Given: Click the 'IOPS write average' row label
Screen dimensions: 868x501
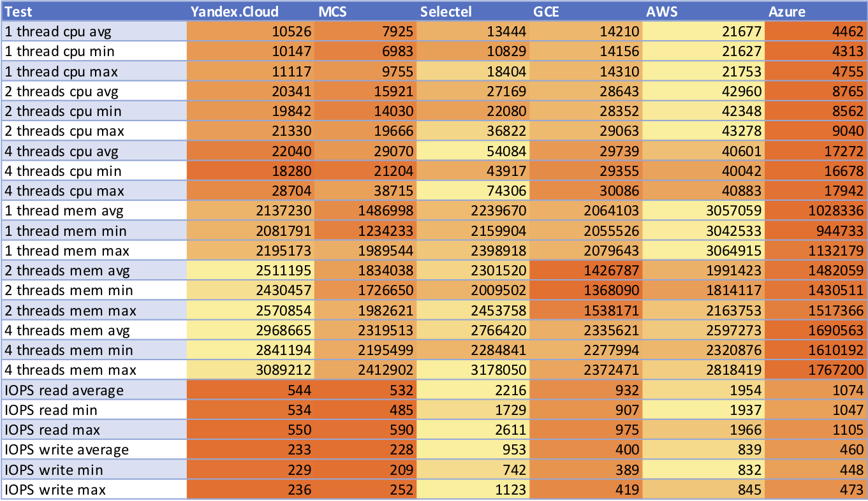Looking at the screenshot, I should (x=94, y=449).
